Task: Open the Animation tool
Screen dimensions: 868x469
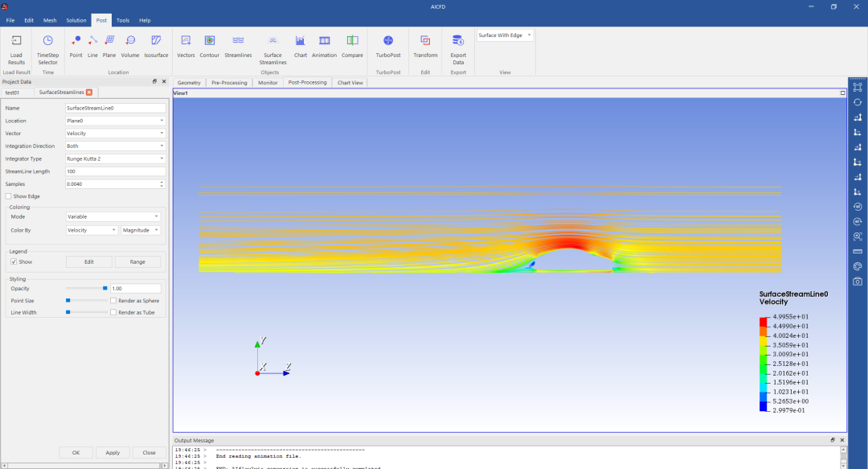Action: coord(325,47)
